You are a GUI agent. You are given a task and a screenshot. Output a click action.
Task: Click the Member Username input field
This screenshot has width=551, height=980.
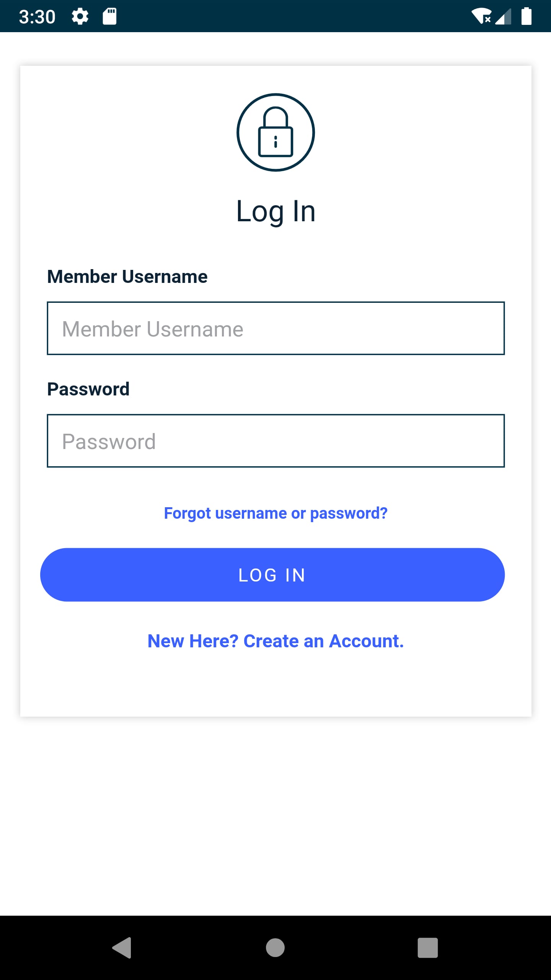pos(275,328)
